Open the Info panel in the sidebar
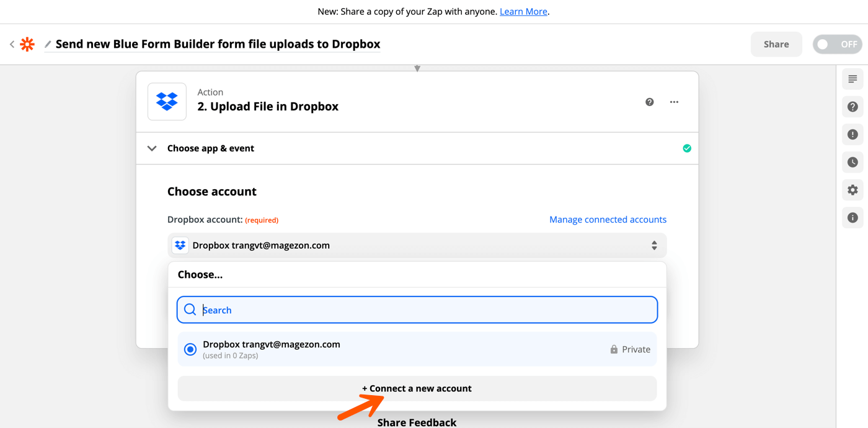This screenshot has width=868, height=428. [x=852, y=218]
